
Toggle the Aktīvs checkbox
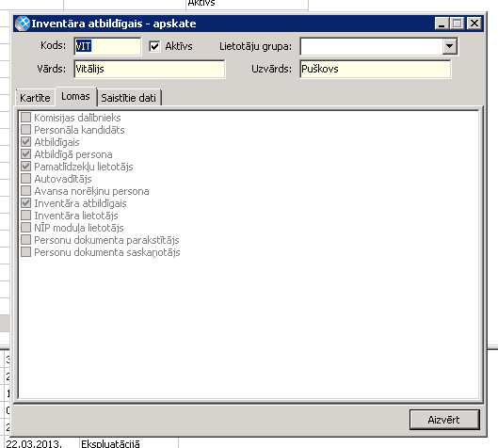pos(154,46)
